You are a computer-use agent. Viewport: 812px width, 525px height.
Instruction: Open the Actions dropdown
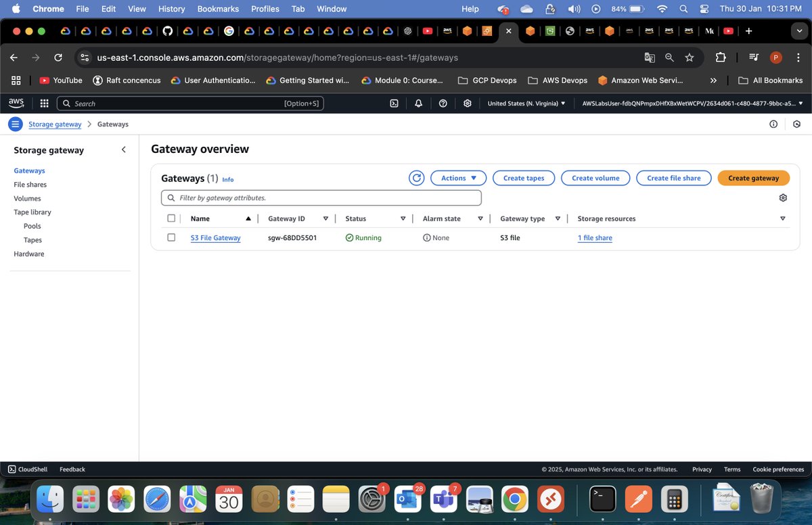(x=458, y=178)
